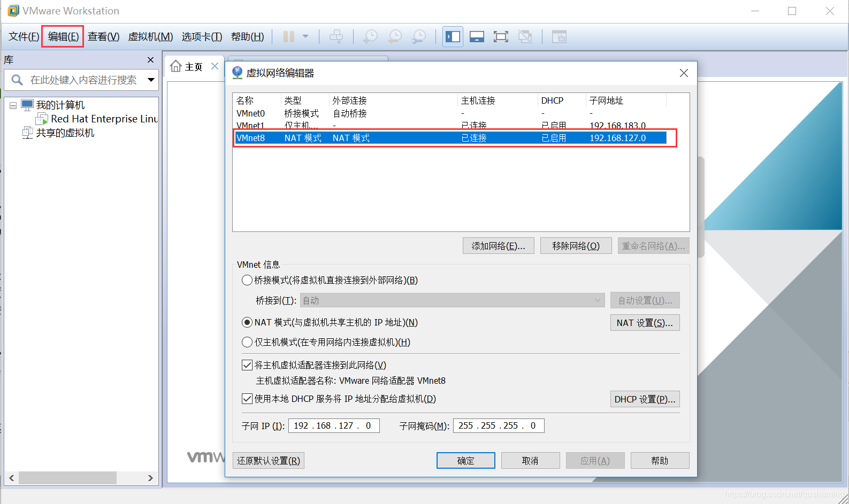Image resolution: width=849 pixels, height=504 pixels.
Task: Click the 子网地址 column header
Action: point(626,100)
